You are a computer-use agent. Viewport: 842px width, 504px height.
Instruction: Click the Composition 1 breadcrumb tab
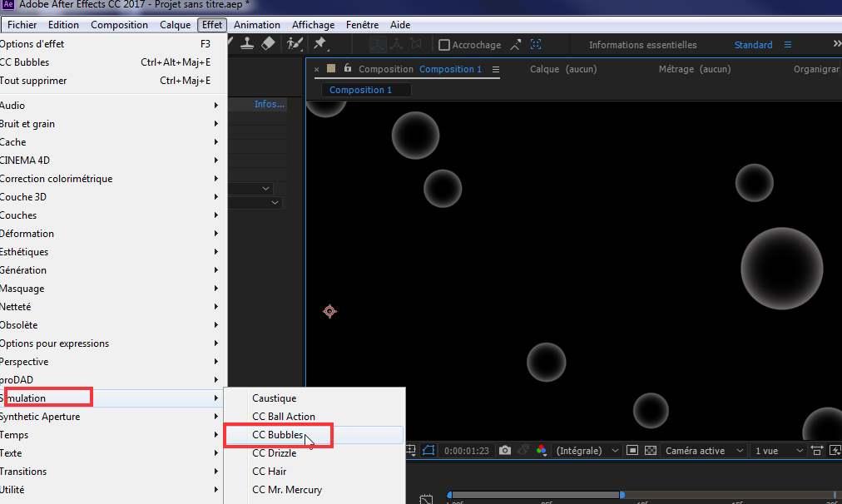click(360, 90)
